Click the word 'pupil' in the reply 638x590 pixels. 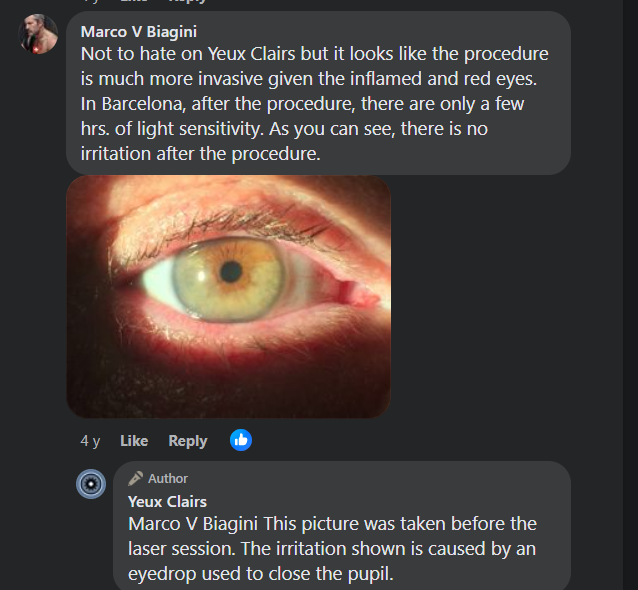pyautogui.click(x=365, y=575)
